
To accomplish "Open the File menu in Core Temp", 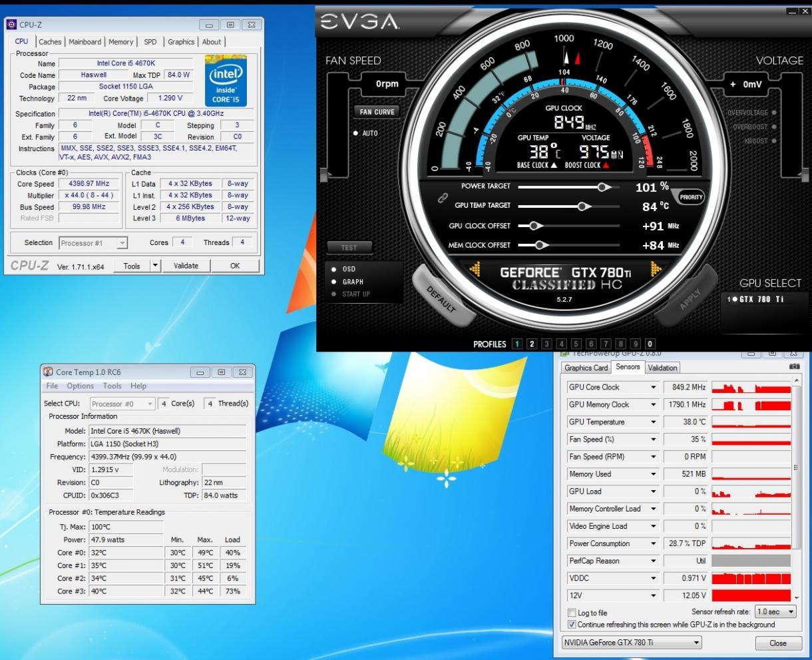I will coord(52,386).
